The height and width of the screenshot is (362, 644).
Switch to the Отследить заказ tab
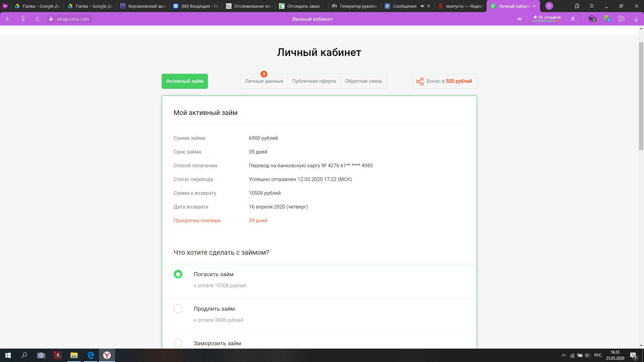(x=302, y=6)
